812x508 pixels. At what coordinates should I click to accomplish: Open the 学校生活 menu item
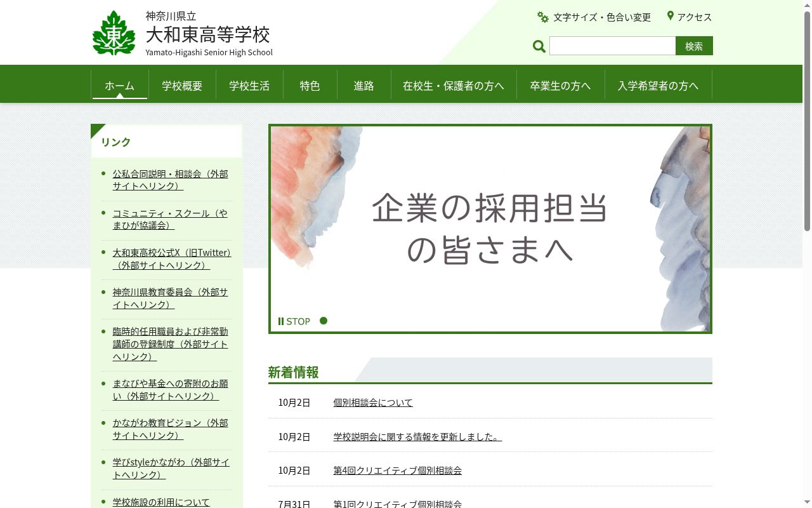click(x=249, y=86)
